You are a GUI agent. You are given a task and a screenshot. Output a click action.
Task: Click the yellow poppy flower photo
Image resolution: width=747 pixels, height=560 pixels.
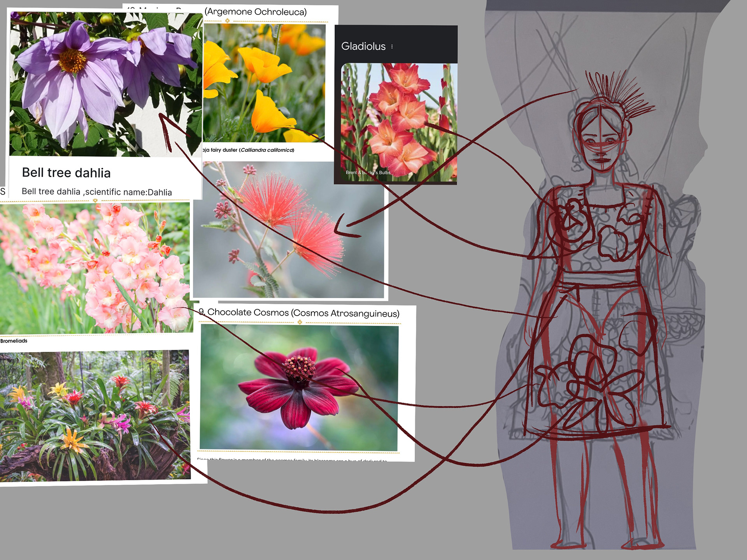click(x=264, y=83)
